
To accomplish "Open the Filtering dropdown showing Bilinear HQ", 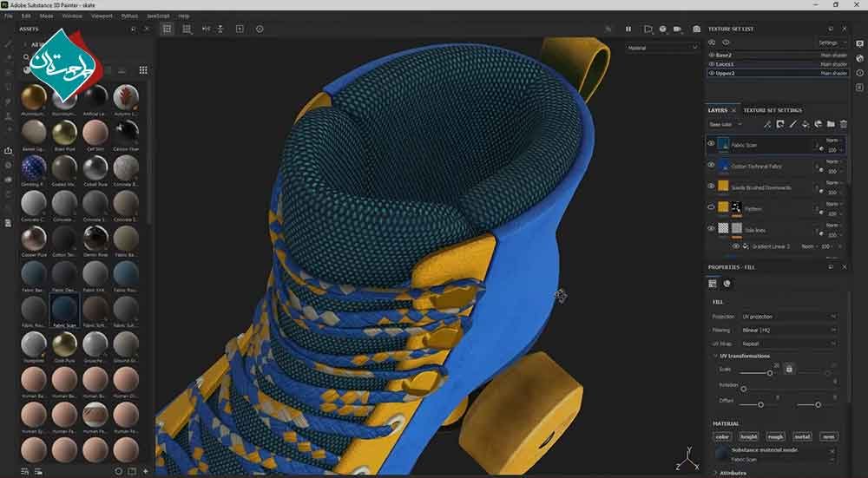I will tap(789, 331).
